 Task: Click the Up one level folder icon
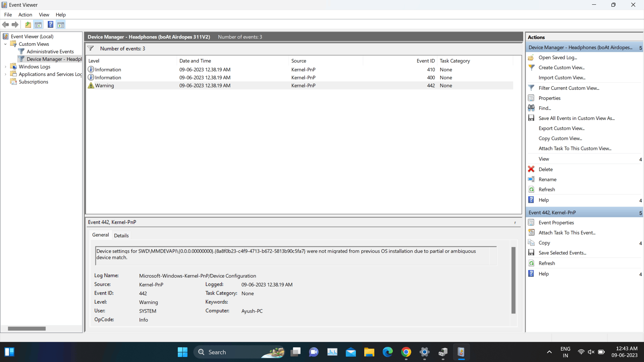[x=28, y=24]
